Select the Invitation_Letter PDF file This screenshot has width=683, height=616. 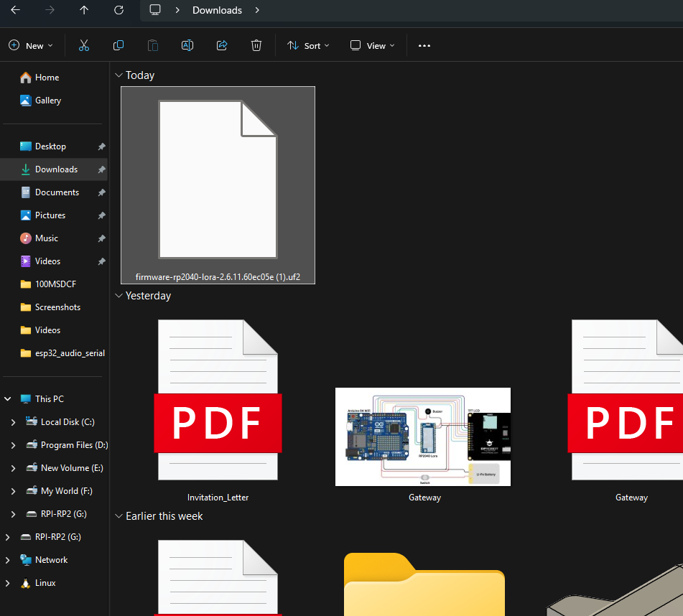[x=218, y=409]
